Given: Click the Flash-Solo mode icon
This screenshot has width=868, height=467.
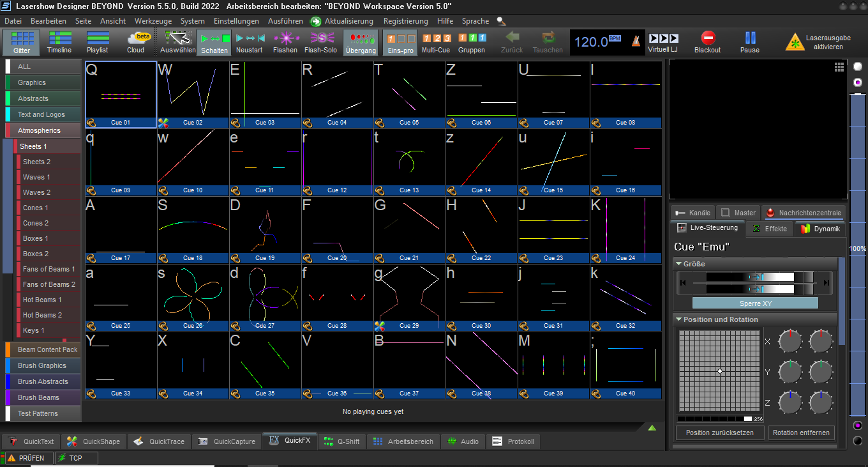Looking at the screenshot, I should (x=320, y=39).
